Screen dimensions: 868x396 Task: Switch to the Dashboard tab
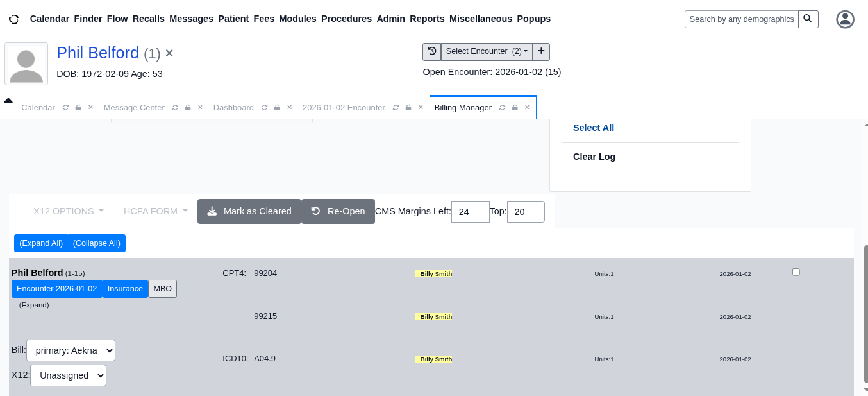click(x=233, y=108)
